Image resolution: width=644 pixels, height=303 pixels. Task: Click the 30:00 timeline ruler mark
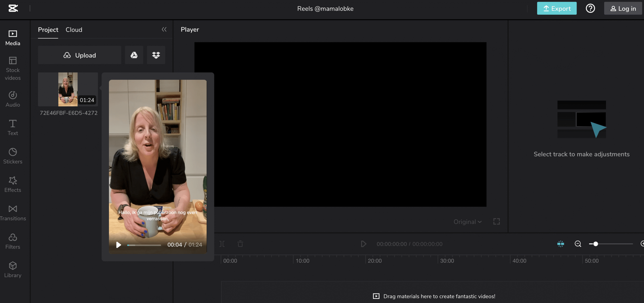click(x=447, y=261)
